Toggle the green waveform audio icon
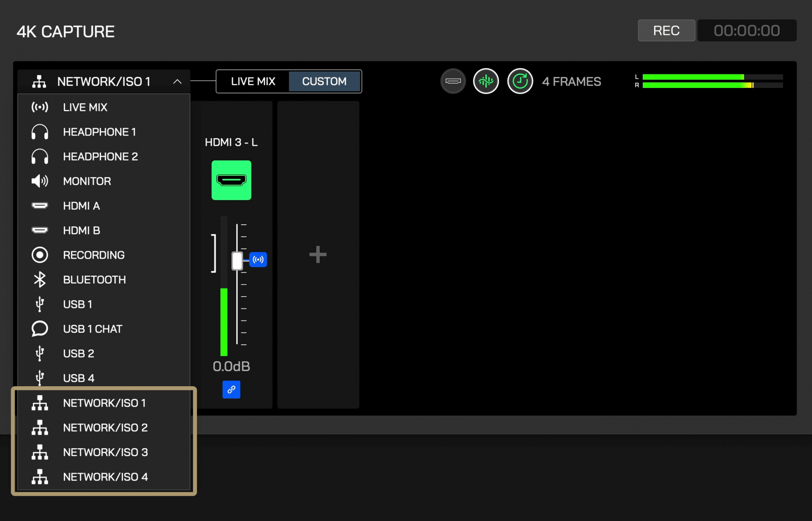Screen dimensions: 812x521 pos(486,81)
